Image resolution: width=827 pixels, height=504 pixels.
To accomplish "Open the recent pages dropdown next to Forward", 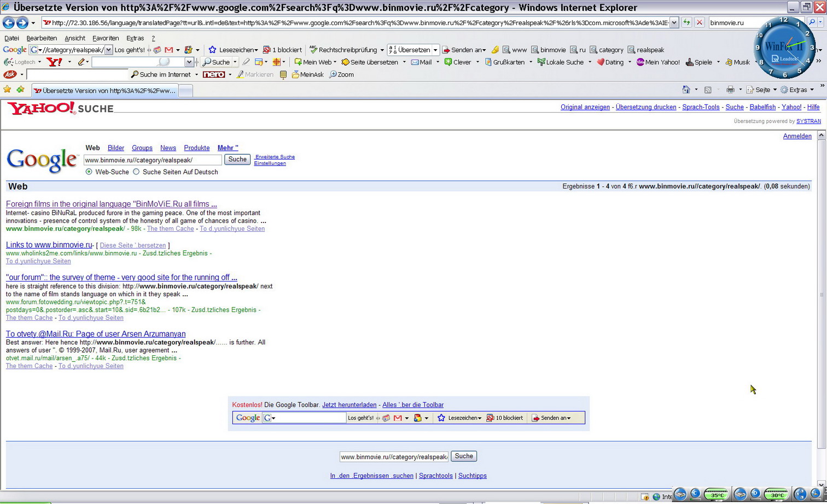I will click(x=33, y=22).
